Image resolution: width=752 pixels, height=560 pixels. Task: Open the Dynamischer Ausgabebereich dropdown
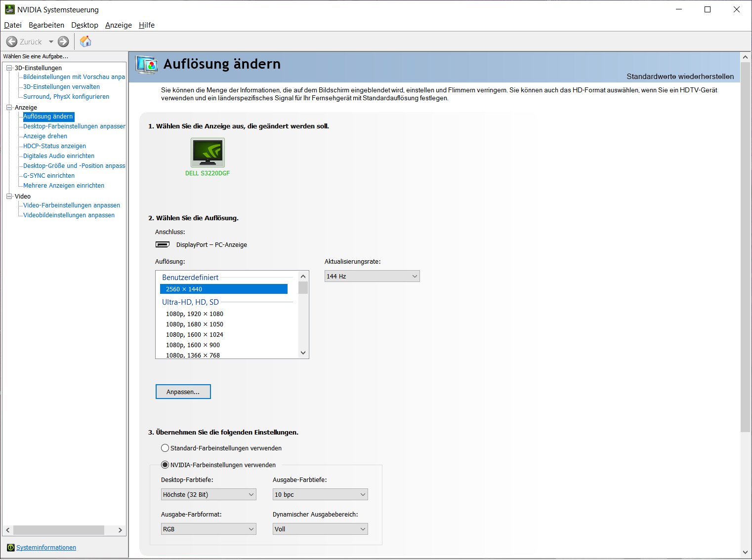pos(320,529)
